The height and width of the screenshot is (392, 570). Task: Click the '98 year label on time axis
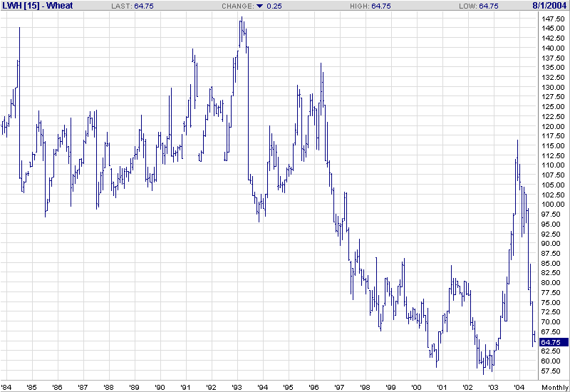tap(366, 387)
